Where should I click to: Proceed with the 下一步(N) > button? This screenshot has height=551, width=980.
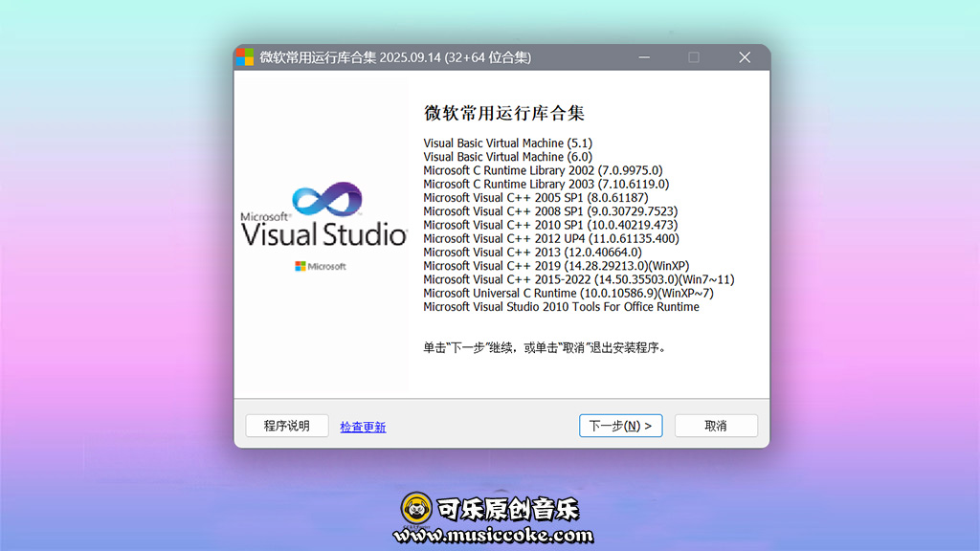point(620,426)
